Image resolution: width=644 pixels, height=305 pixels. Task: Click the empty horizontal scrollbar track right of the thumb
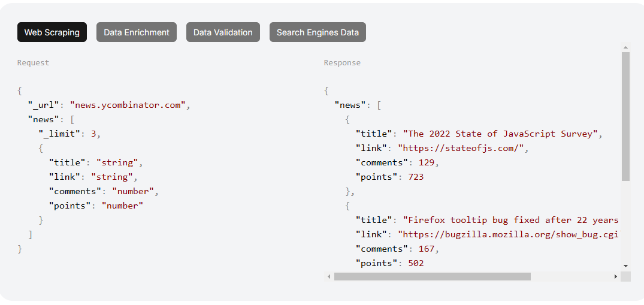(x=571, y=277)
